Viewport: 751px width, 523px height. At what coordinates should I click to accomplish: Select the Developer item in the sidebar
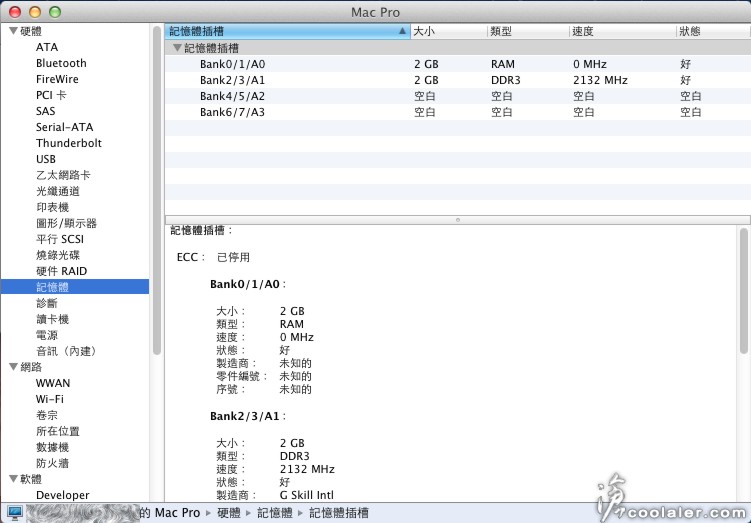pos(62,495)
